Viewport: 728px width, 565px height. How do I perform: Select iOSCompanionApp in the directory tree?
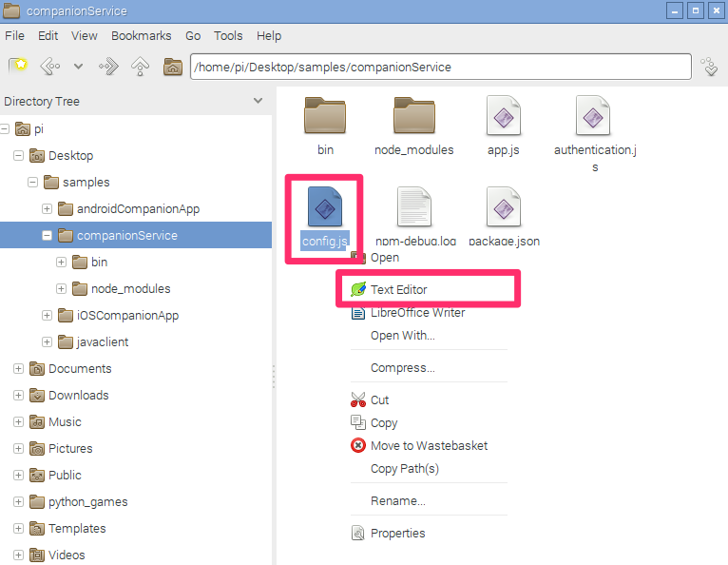[119, 315]
